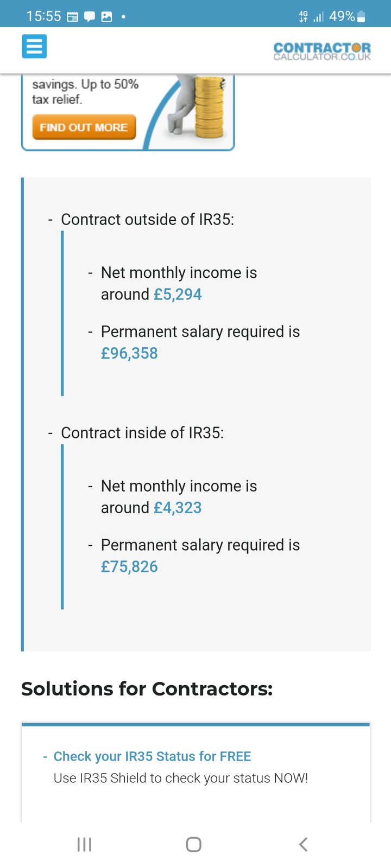This screenshot has height=868, width=391.
Task: Open the £4,323 net monthly income link
Action: (x=178, y=508)
